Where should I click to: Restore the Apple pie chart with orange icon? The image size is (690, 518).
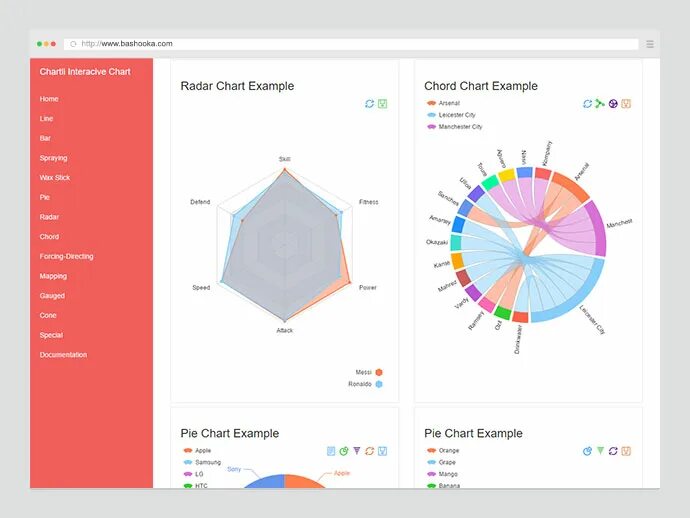pos(370,451)
